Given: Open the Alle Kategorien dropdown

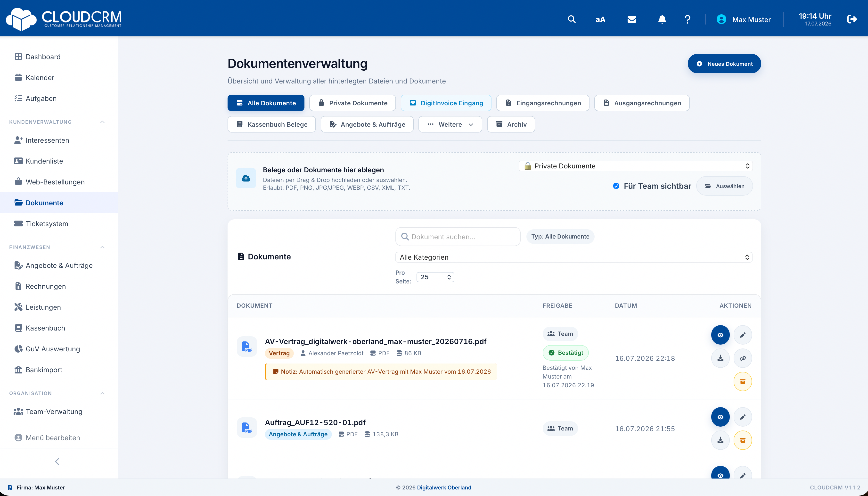Looking at the screenshot, I should [573, 257].
